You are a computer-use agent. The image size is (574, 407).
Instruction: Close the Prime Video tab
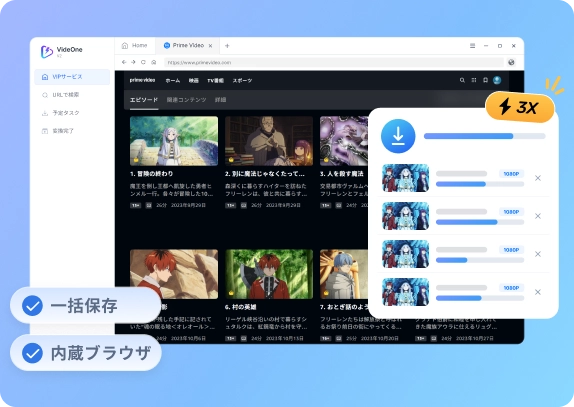coord(210,46)
